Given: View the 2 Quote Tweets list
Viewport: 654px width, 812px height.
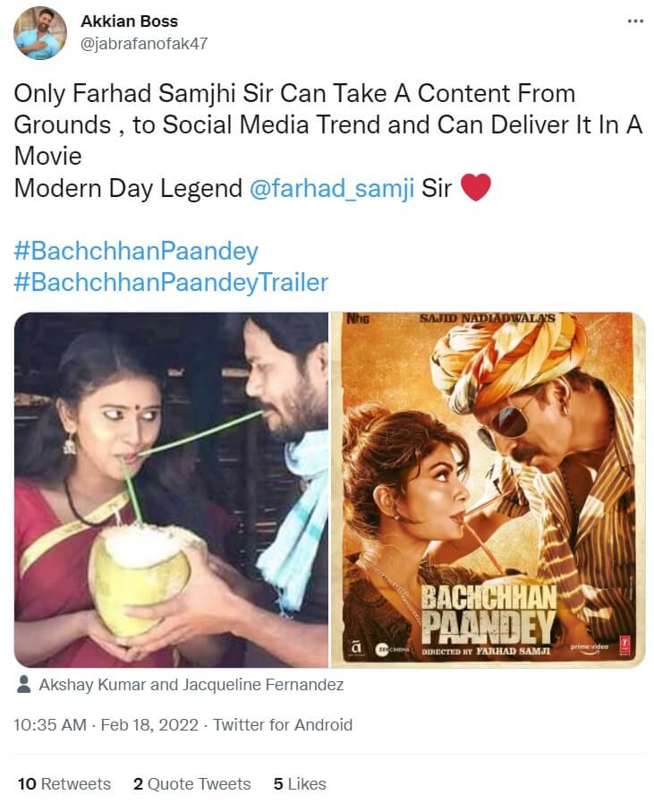Looking at the screenshot, I should 192,783.
